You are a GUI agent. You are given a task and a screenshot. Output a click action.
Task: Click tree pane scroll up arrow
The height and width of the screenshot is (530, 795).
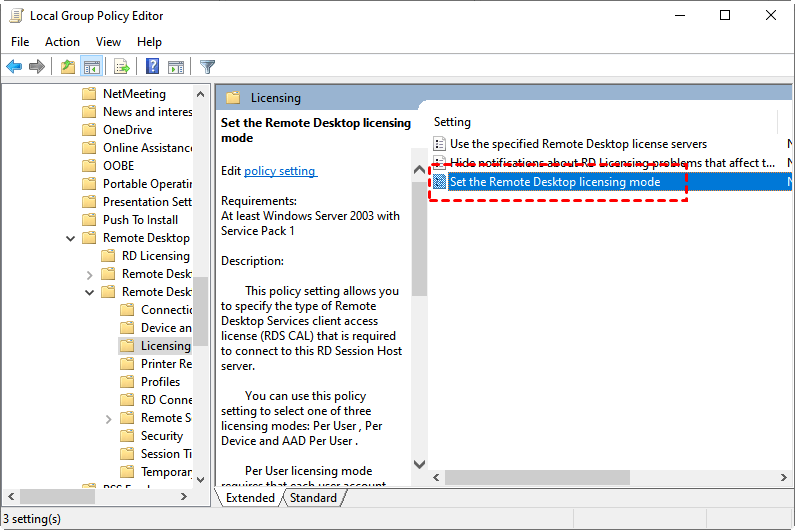click(x=200, y=94)
